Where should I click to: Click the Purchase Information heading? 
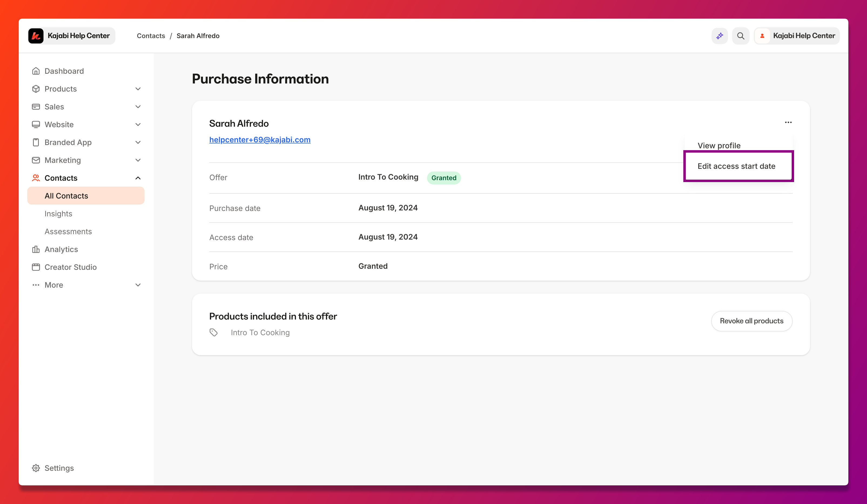coord(260,79)
